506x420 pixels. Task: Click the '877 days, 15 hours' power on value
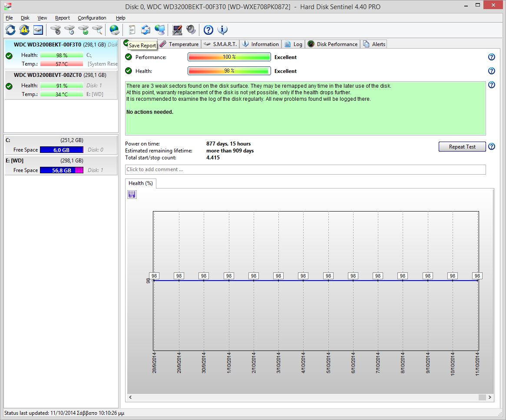click(228, 144)
